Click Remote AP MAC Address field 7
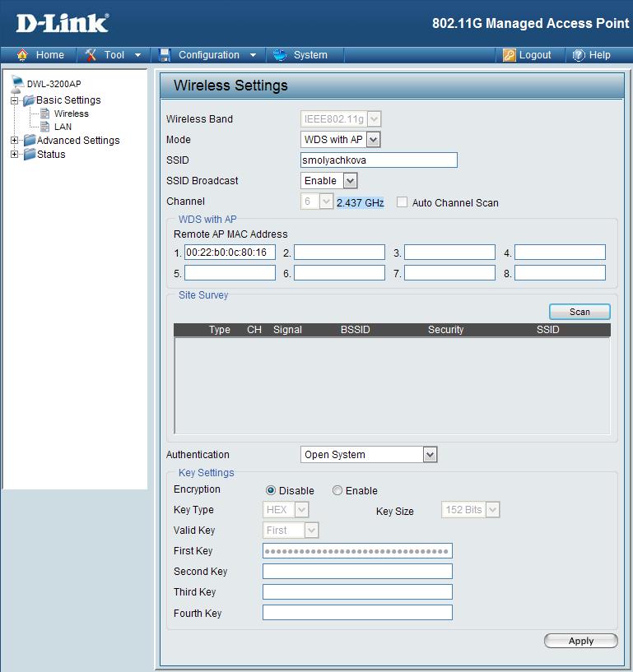 pos(449,272)
